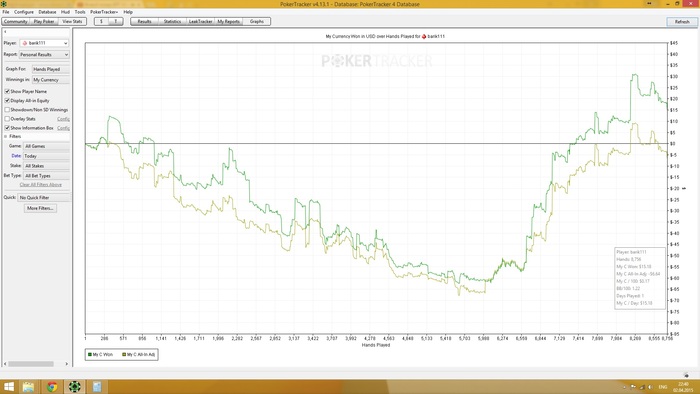Toggle Show Information Box checkbox

click(x=7, y=128)
